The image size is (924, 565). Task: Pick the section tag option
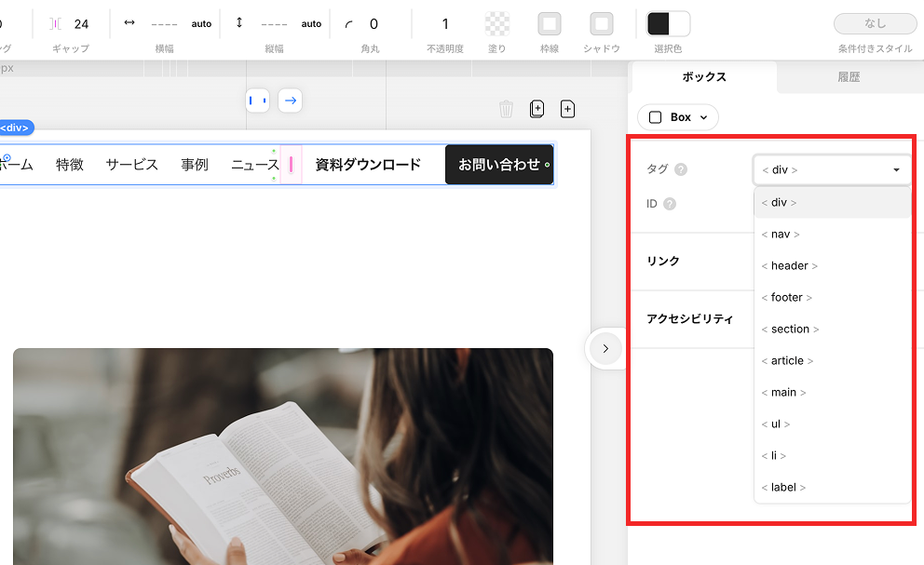(x=790, y=330)
